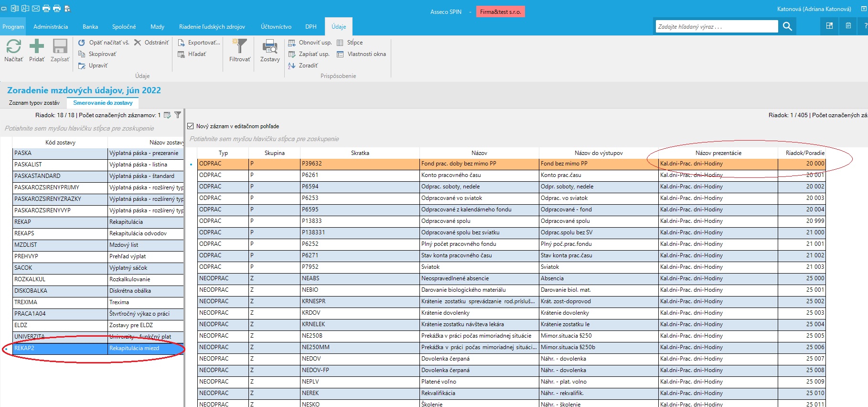Select the Údaje ribbon tab
Screen dimensions: 868x407
[x=339, y=27]
